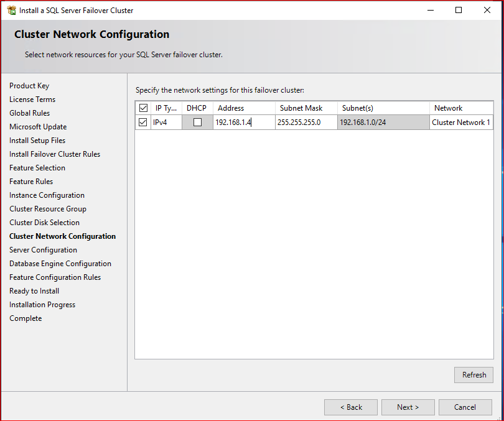Screen dimensions: 504x421
Task: Select the Server Configuration step
Action: click(43, 250)
